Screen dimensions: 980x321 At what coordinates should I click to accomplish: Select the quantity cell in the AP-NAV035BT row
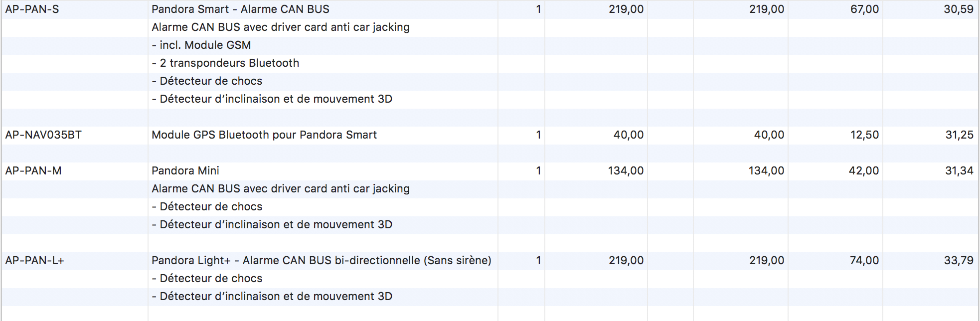538,135
